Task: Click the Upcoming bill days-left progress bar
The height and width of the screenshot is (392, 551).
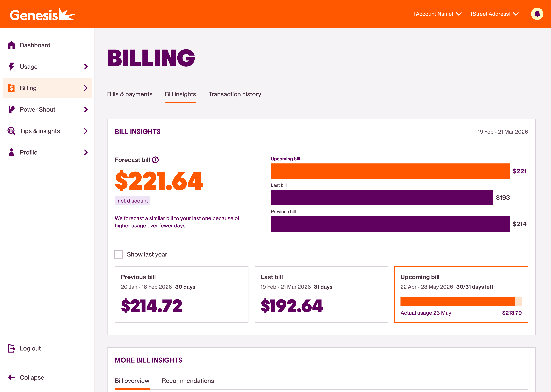Action: 461,301
